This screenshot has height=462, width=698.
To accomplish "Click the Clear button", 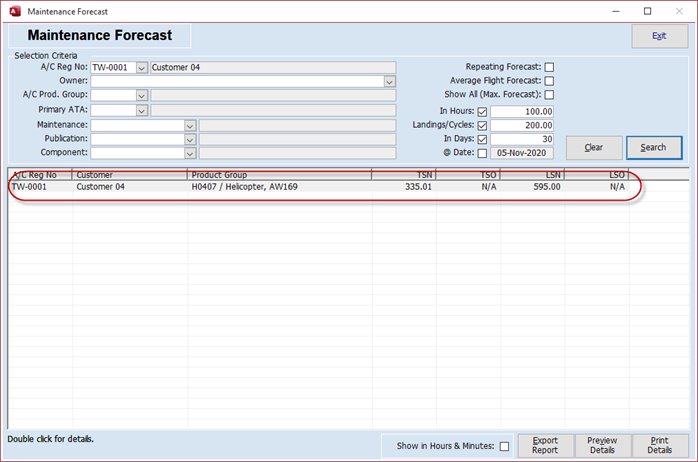I will click(593, 147).
